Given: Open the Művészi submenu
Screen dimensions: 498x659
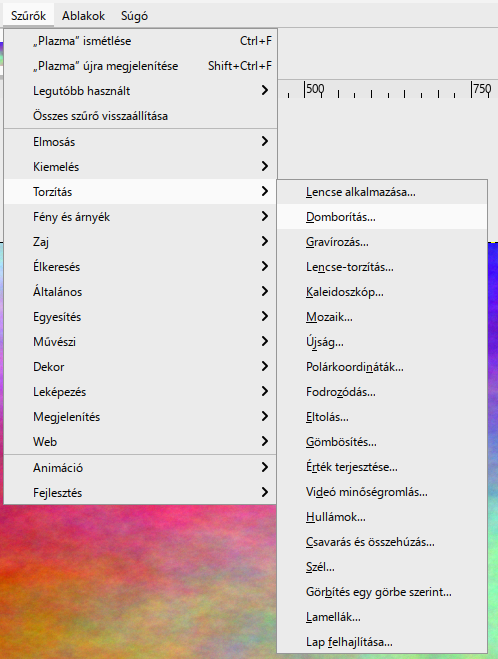Looking at the screenshot, I should [x=140, y=342].
